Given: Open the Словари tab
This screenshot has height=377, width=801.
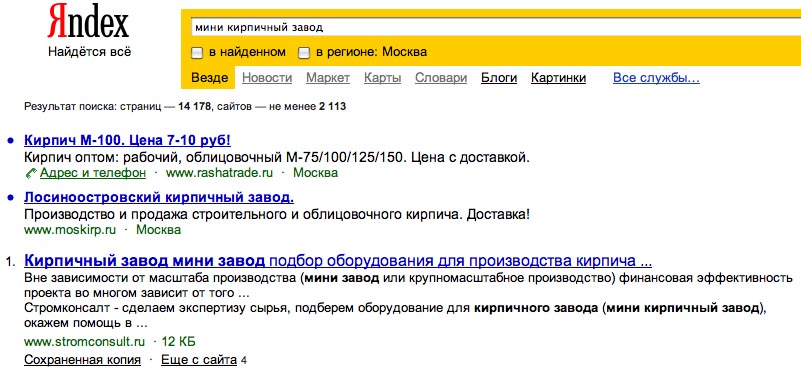Looking at the screenshot, I should pos(441,78).
